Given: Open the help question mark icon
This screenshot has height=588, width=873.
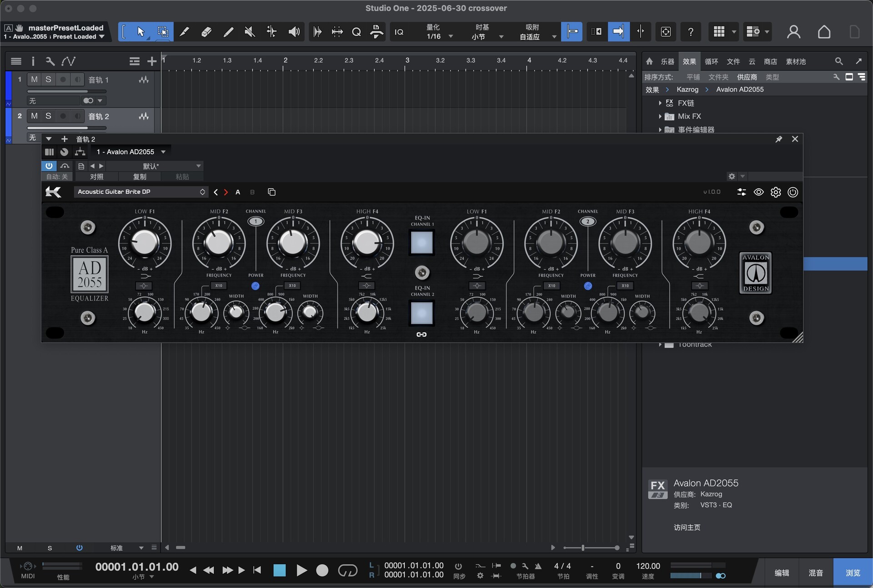Looking at the screenshot, I should 691,32.
